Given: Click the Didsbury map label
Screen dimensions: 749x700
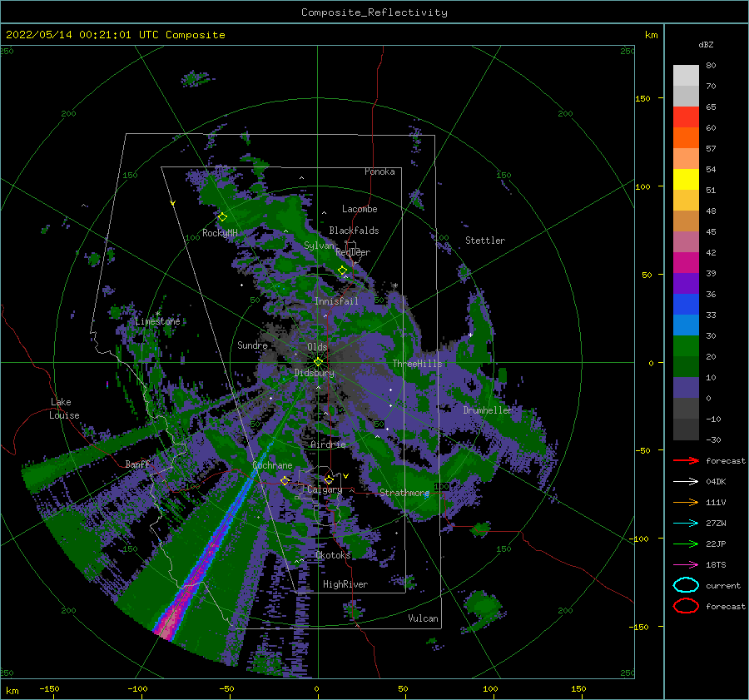Looking at the screenshot, I should pos(315,373).
